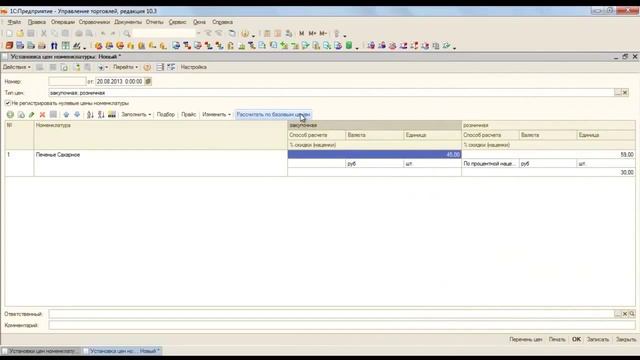Viewport: 640px width, 360px height.
Task: Select the розничная price cell 59.00
Action: coord(548,155)
